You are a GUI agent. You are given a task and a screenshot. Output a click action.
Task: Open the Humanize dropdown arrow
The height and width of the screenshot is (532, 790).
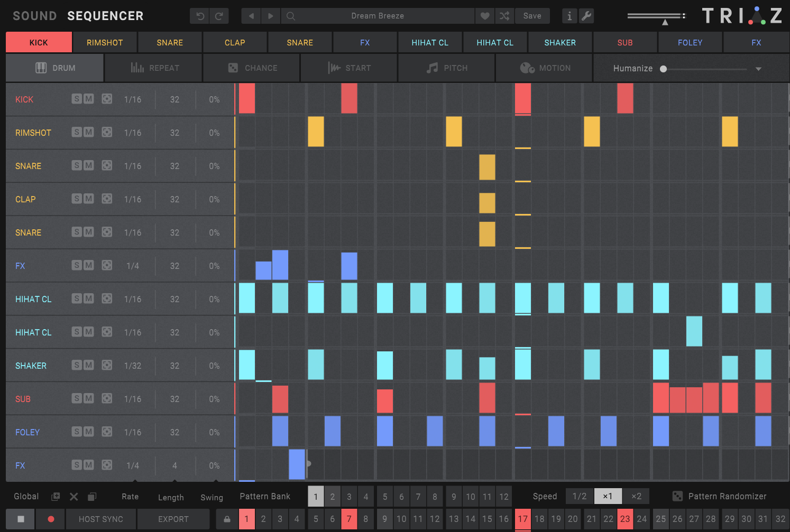point(758,69)
